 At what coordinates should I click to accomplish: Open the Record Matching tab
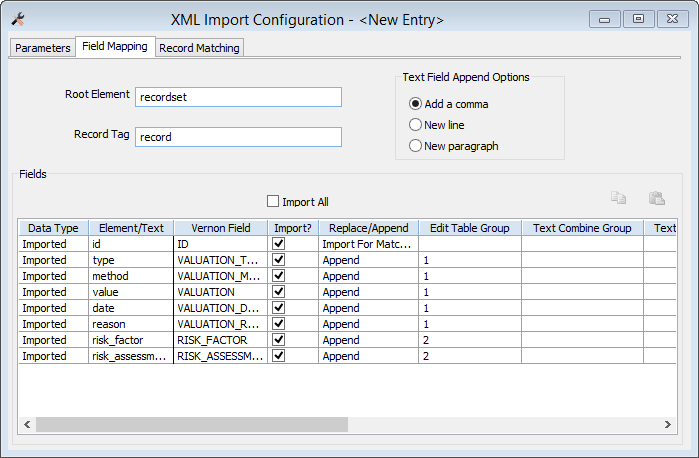tap(199, 48)
